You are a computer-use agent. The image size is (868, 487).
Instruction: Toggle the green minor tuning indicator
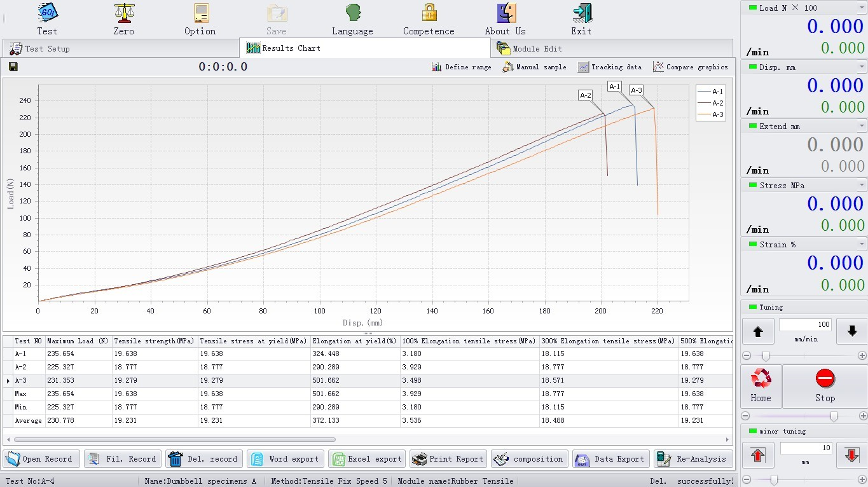click(753, 431)
